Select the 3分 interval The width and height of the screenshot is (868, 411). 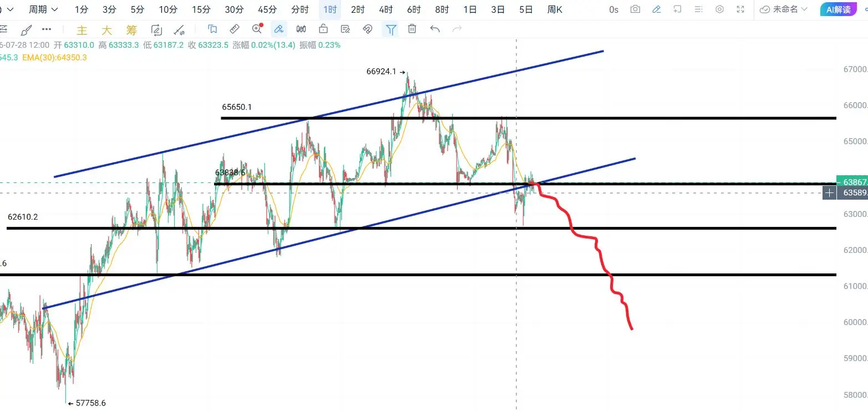tap(109, 9)
